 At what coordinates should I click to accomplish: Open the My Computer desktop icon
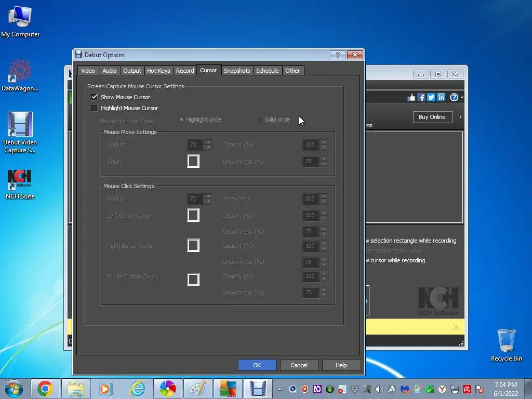point(20,21)
